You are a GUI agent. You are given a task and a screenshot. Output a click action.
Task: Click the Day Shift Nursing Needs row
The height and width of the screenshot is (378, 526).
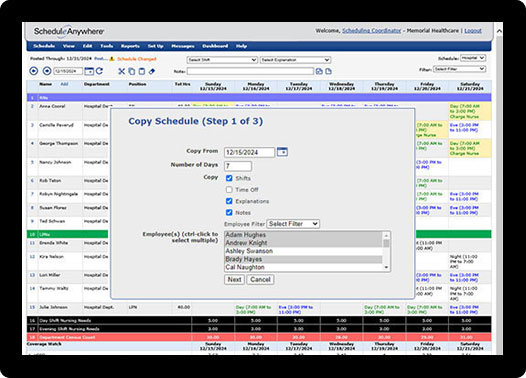pyautogui.click(x=259, y=320)
